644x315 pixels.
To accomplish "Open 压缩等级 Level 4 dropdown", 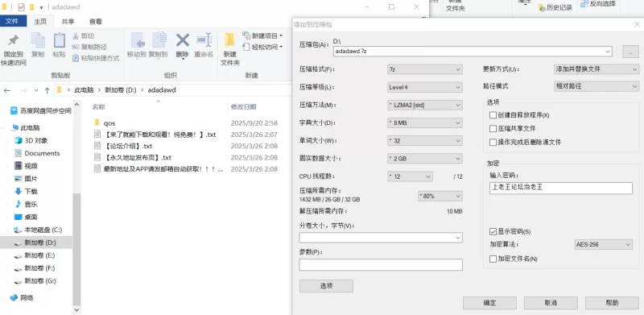I will click(425, 87).
